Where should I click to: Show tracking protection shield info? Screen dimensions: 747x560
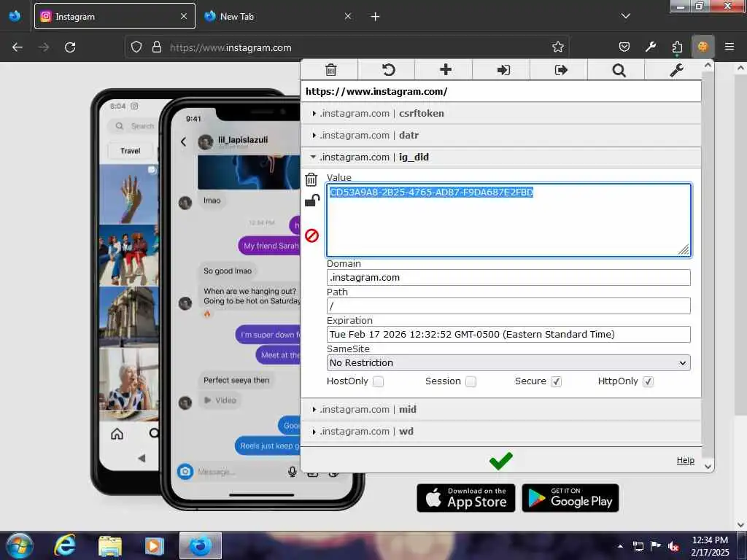136,47
